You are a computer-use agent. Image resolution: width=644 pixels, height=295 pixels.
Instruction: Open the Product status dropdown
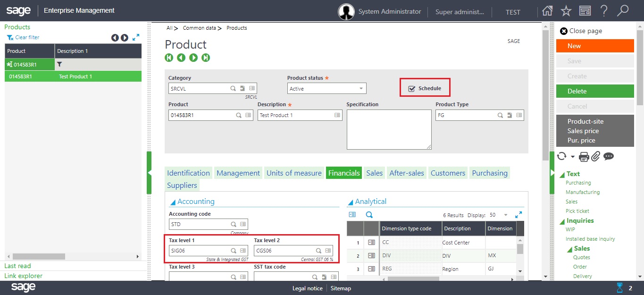click(x=360, y=88)
